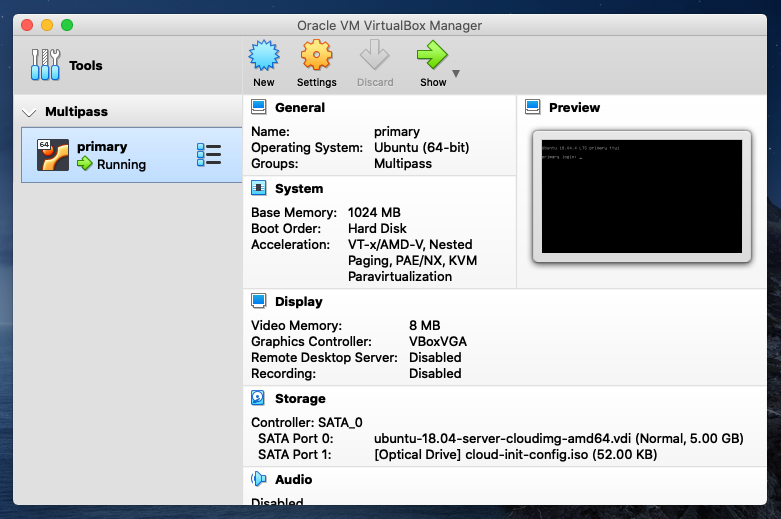Open the primary VM details menu icon
The height and width of the screenshot is (519, 781).
tap(209, 155)
